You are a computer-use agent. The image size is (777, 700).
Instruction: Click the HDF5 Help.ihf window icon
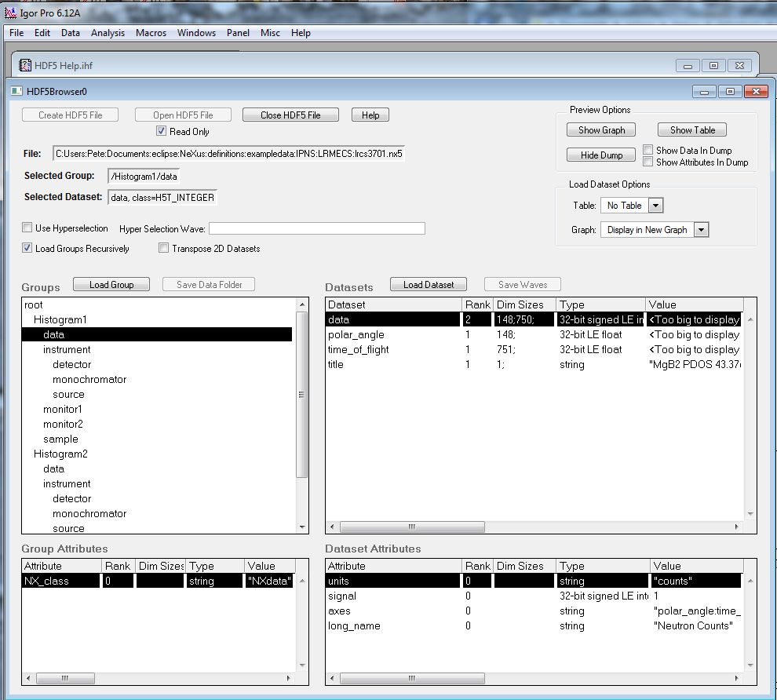[24, 65]
